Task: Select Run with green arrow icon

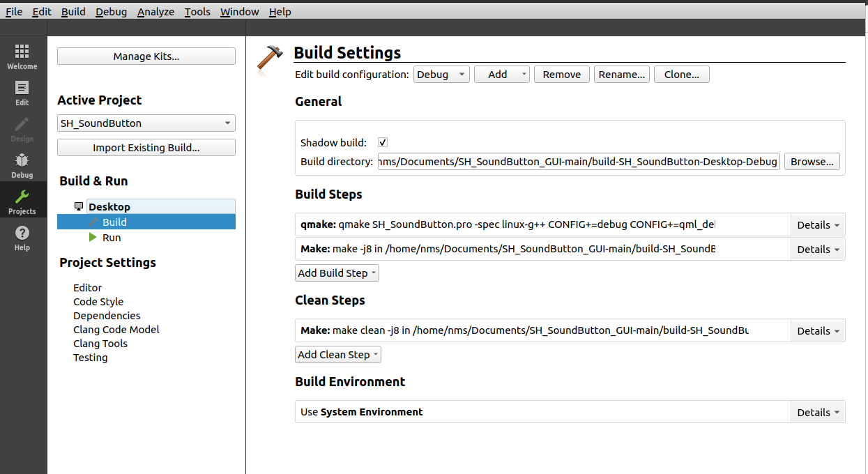Action: click(111, 238)
